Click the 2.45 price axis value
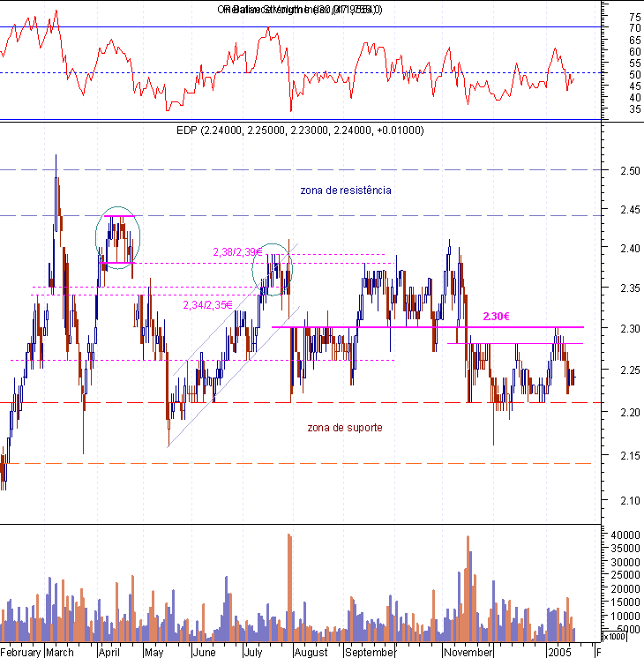The image size is (644, 658). click(630, 209)
